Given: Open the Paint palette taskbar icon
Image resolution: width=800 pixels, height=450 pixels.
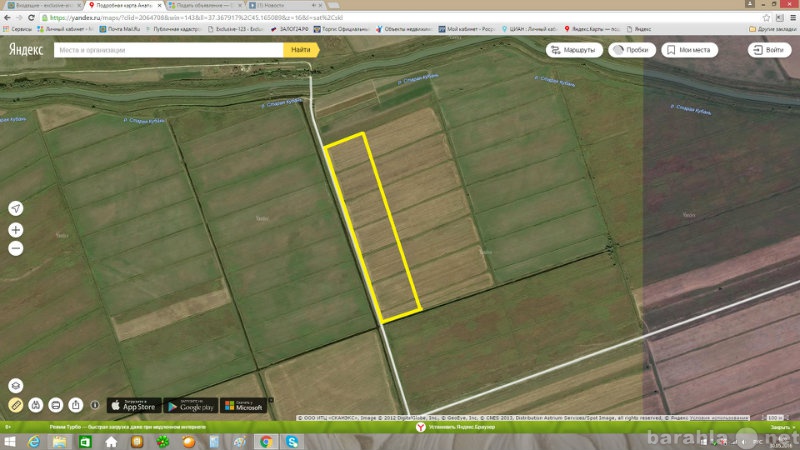Looking at the screenshot, I should point(240,441).
